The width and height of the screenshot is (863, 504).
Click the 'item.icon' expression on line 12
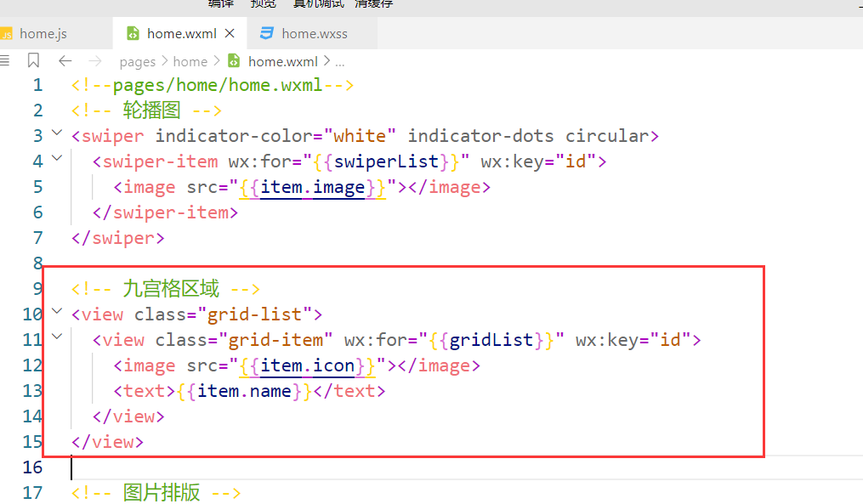(307, 366)
